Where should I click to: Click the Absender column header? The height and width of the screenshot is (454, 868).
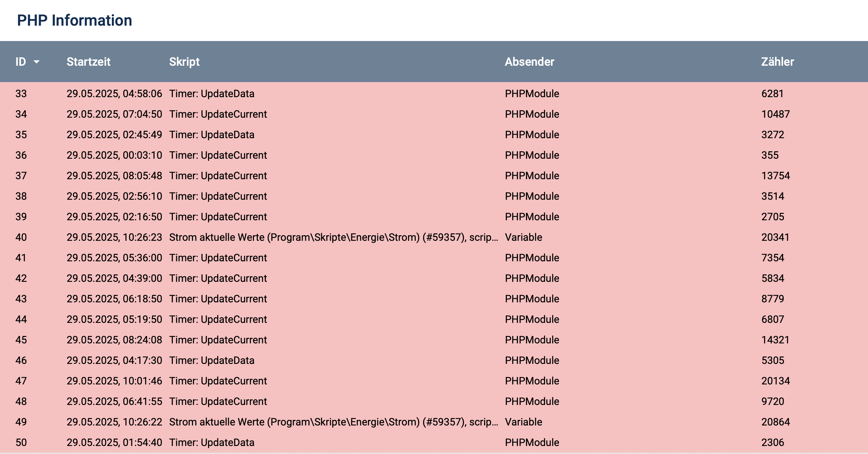click(530, 62)
